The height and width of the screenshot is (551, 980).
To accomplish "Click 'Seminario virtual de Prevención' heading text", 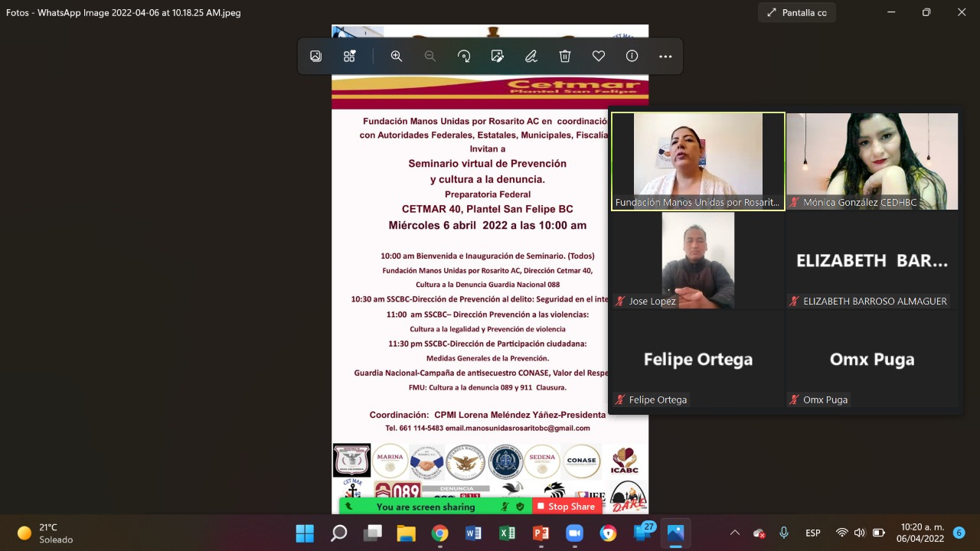I will click(x=487, y=164).
